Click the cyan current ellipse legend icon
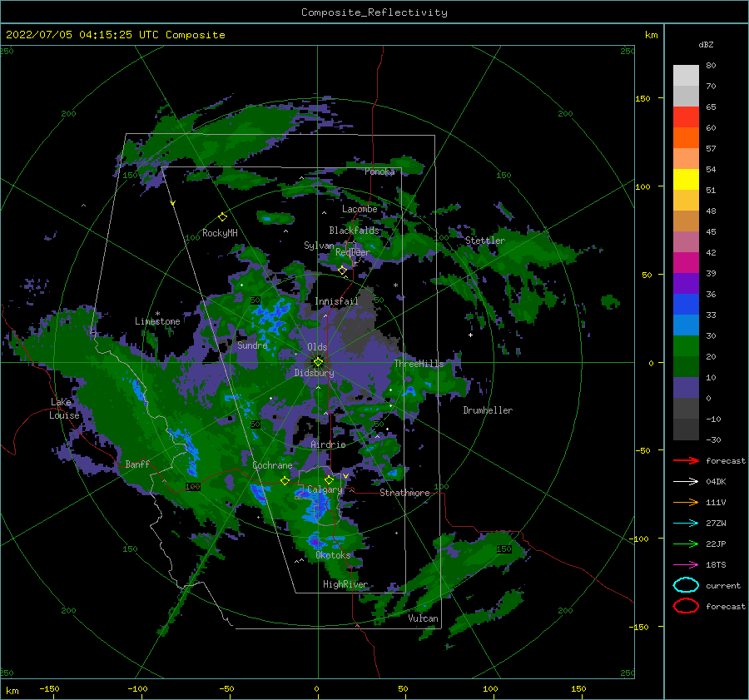 [686, 585]
